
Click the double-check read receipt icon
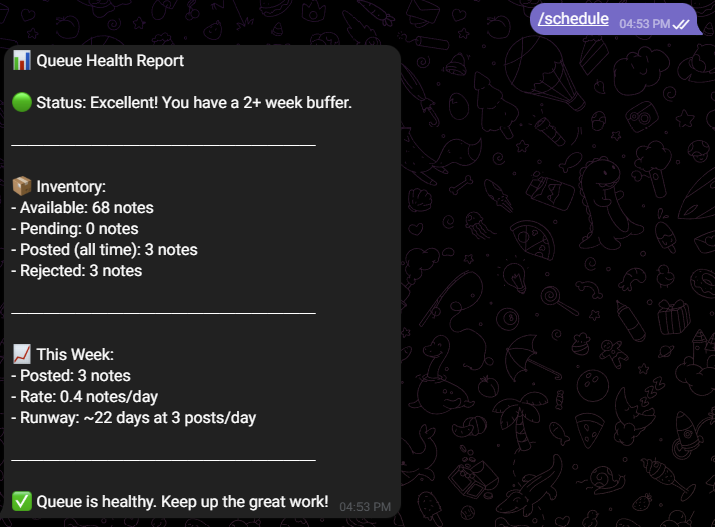pos(683,23)
